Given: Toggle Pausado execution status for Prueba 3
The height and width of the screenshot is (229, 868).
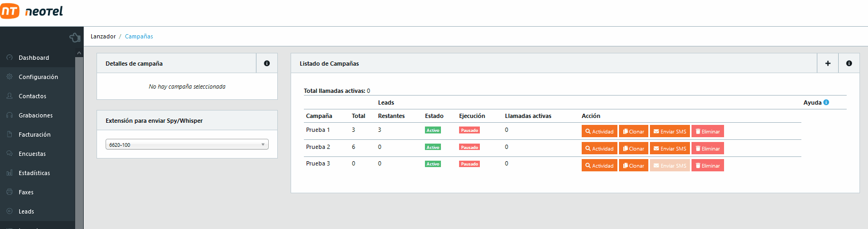Looking at the screenshot, I should 469,164.
